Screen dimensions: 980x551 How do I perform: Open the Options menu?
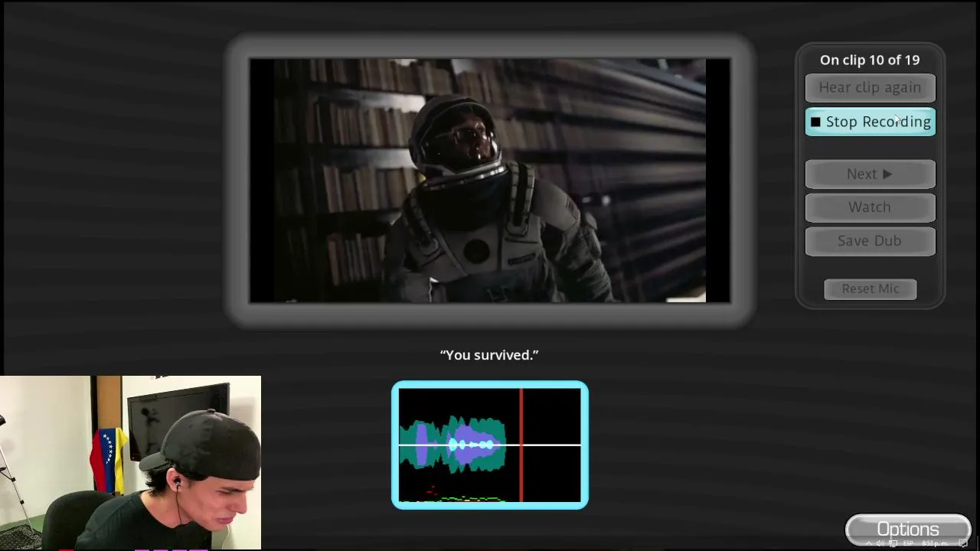point(908,530)
